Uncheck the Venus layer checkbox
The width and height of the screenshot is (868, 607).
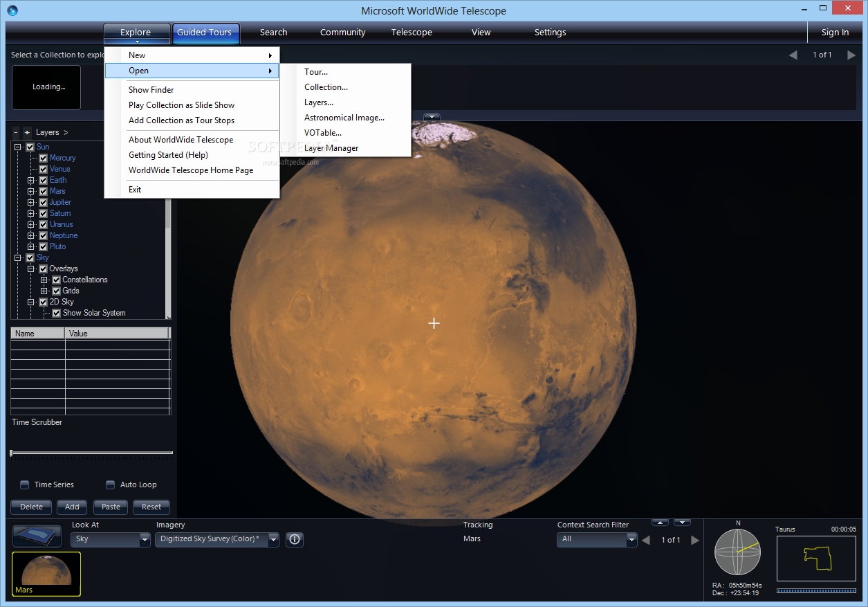tap(43, 169)
